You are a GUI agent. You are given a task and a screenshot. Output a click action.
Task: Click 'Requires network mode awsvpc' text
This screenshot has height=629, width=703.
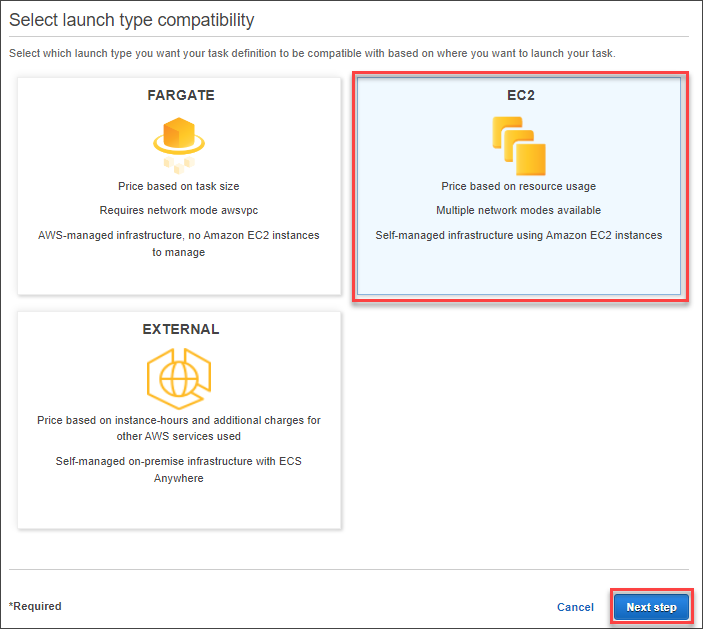pos(178,210)
